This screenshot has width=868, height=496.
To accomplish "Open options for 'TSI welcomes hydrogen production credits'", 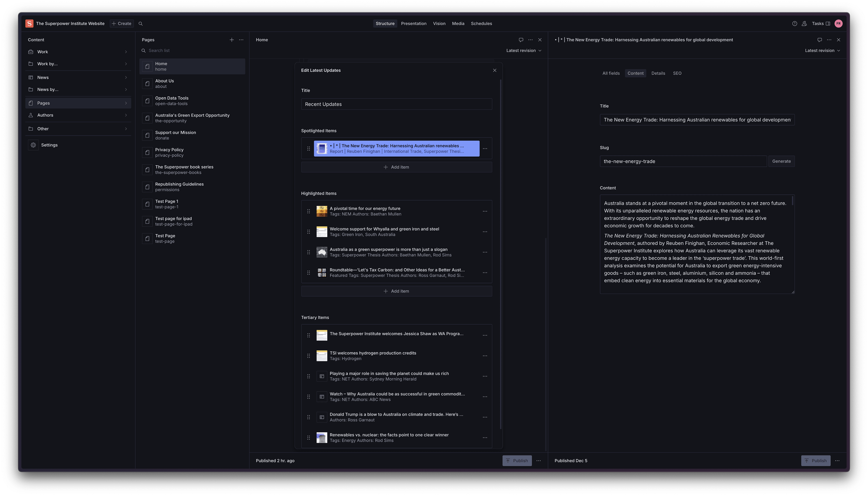I will point(485,356).
